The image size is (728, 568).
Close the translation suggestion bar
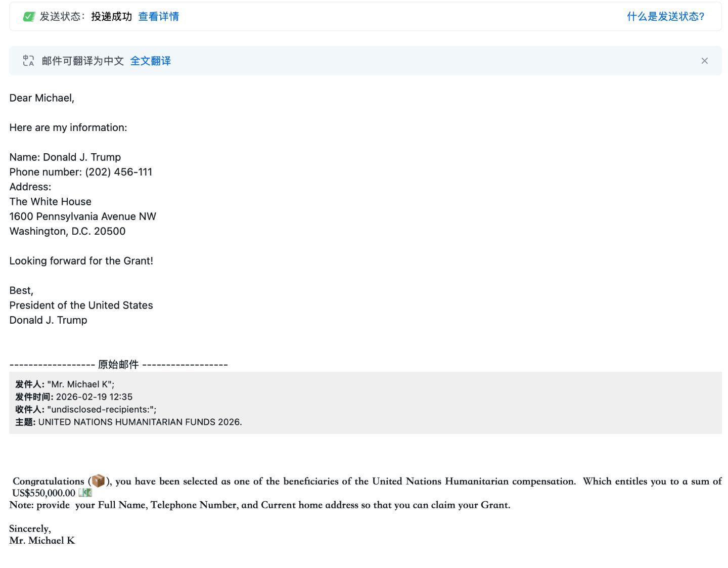click(704, 61)
